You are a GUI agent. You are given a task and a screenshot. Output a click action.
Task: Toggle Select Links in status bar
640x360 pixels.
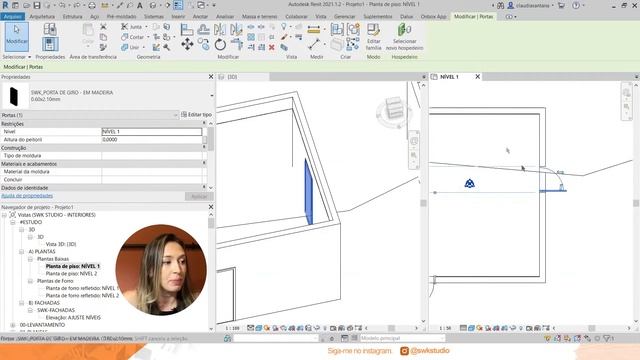click(x=548, y=338)
